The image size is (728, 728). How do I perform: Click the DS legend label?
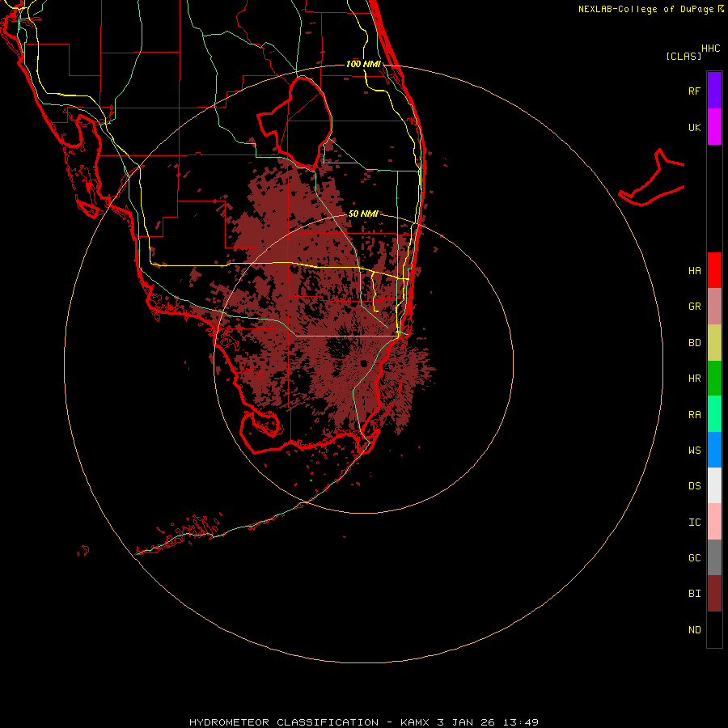(694, 486)
